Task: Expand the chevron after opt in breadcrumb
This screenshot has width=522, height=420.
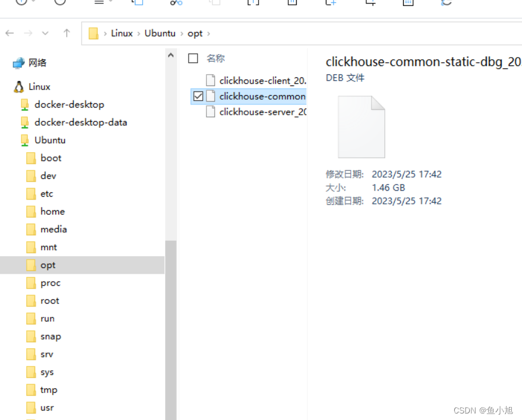Action: click(209, 34)
